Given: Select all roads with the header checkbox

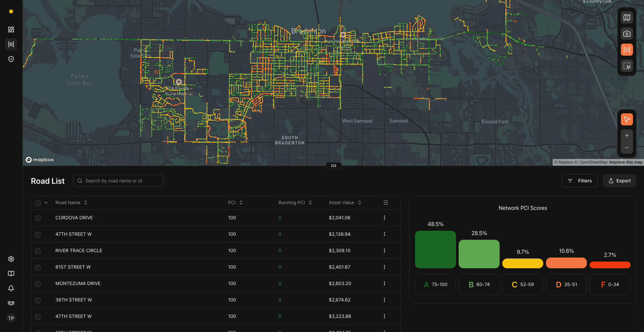Looking at the screenshot, I should click(x=38, y=203).
